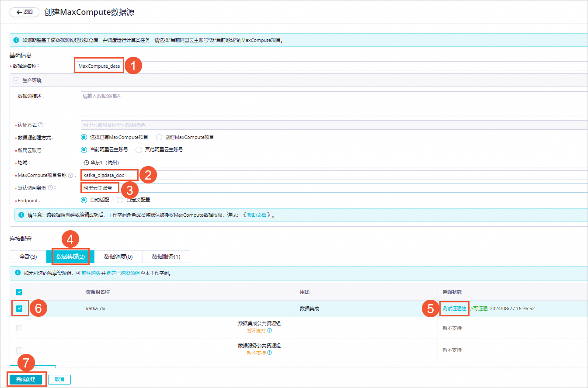Image resolution: width=588 pixels, height=388 pixels.
Task: Click help icon next to 默认访问身份
Action: (x=50, y=188)
